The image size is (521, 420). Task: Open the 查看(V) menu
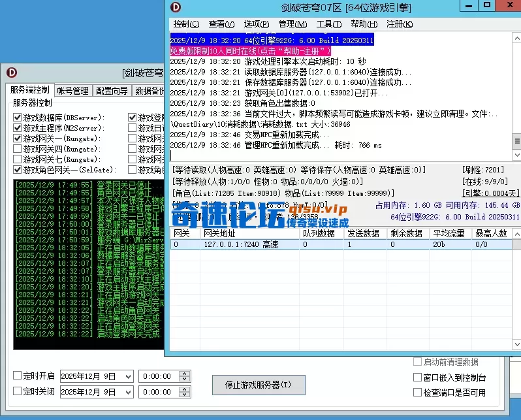(221, 24)
